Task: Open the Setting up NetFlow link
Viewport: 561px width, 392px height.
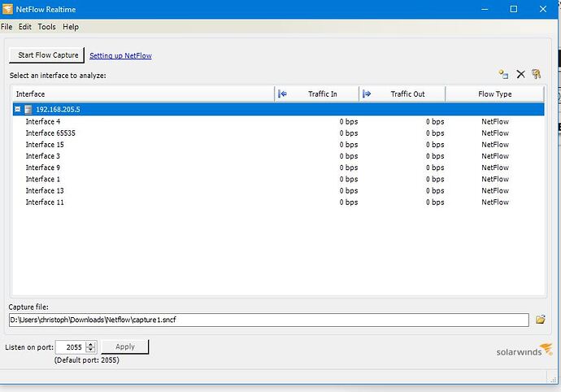Action: (120, 56)
